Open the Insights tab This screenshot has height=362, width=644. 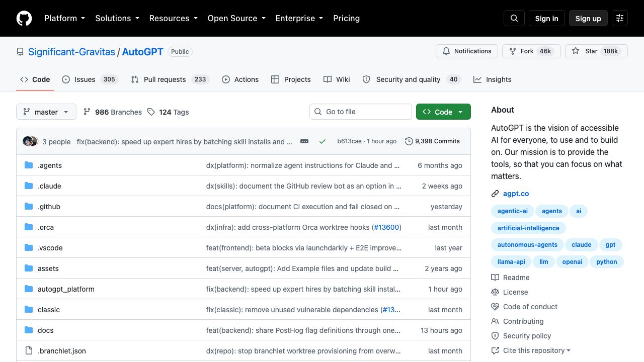[x=493, y=79]
